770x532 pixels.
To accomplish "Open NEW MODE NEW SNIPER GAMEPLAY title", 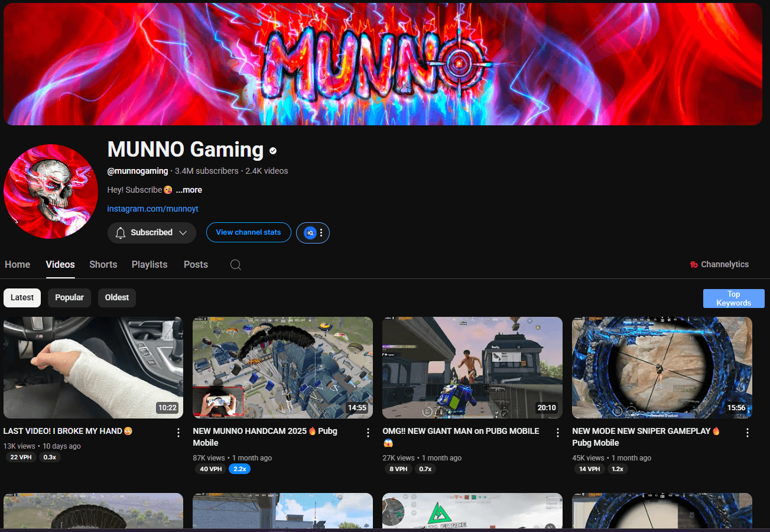I will [x=646, y=437].
